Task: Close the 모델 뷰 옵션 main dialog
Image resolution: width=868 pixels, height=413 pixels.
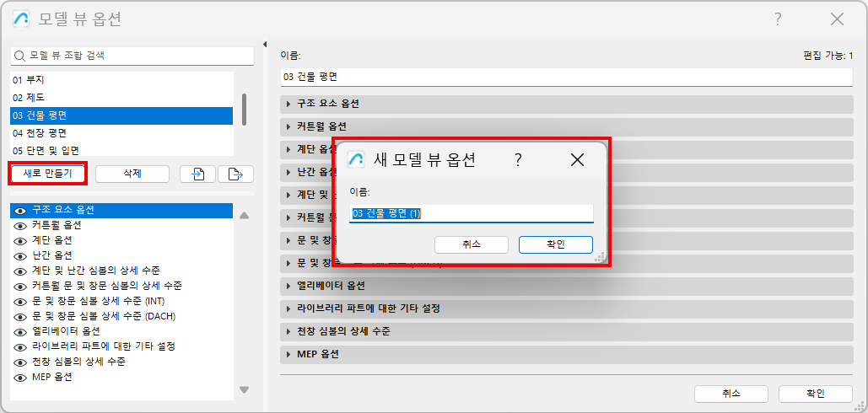Action: tap(837, 19)
